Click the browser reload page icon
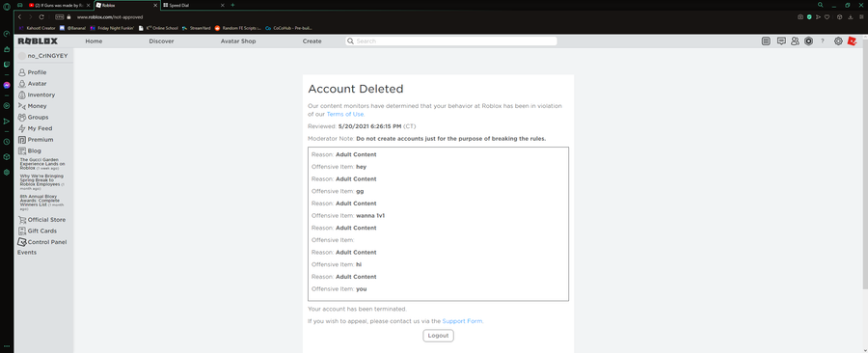This screenshot has width=868, height=353. point(41,17)
